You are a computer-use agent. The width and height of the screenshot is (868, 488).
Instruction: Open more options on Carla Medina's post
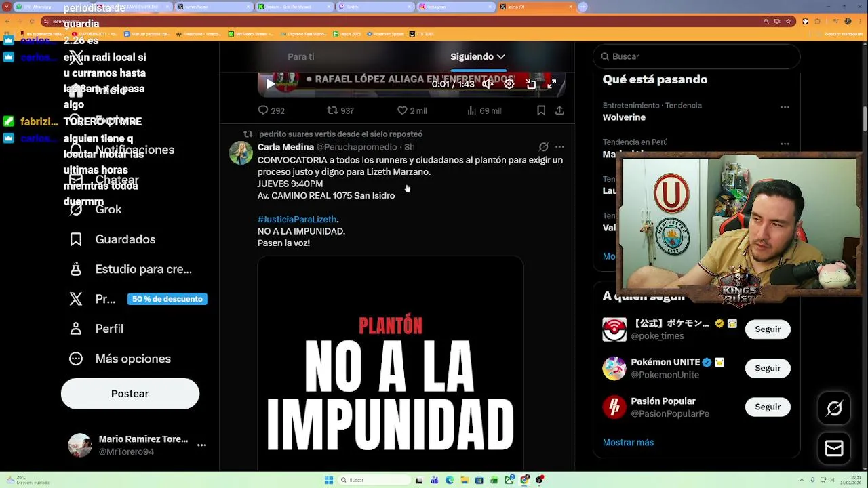click(x=559, y=147)
